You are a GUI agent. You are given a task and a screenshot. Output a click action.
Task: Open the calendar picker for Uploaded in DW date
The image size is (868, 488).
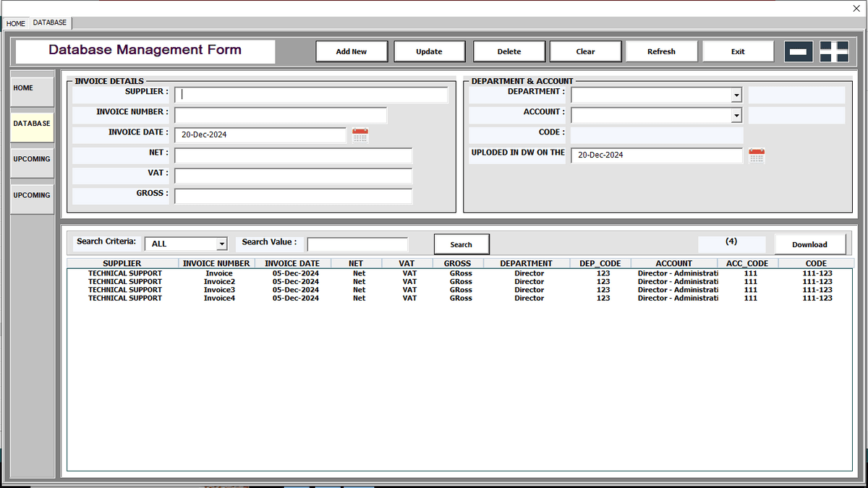pos(757,155)
